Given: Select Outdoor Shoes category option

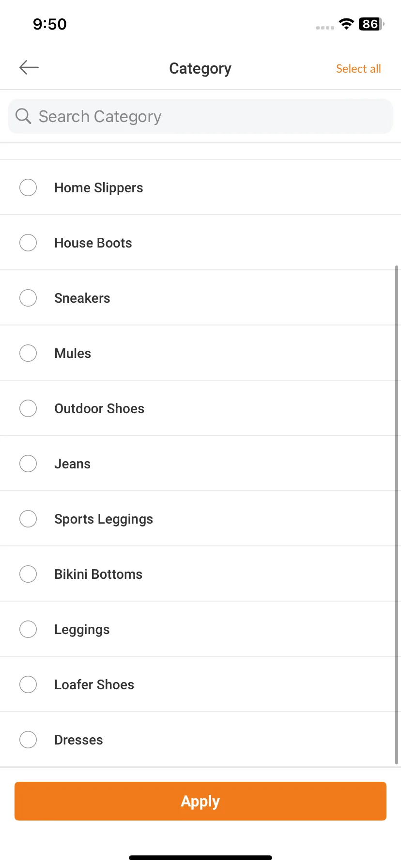Looking at the screenshot, I should 28,408.
